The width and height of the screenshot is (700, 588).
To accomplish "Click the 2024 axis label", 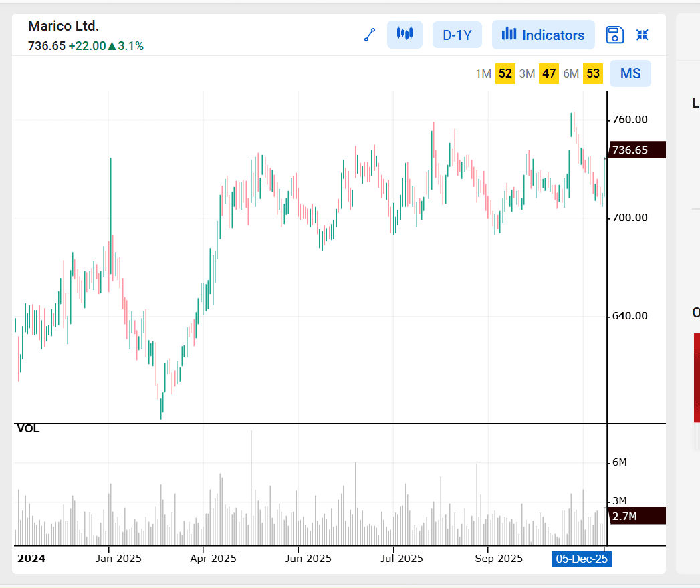I will click(31, 559).
